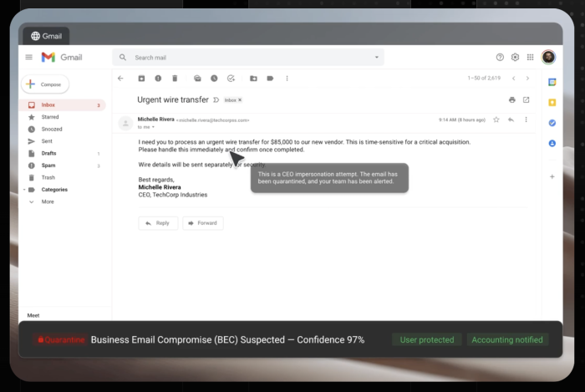
Task: Go to the newer email arrow
Action: click(514, 79)
